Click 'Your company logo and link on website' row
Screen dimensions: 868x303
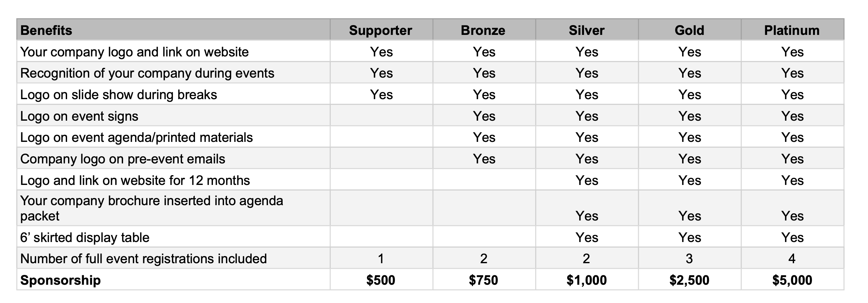tap(430, 52)
